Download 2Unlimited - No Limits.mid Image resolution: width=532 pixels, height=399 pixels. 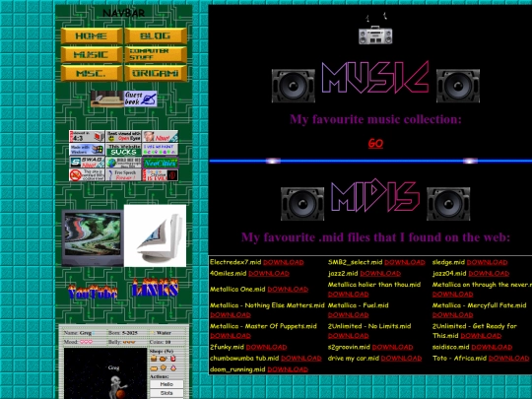348,336
